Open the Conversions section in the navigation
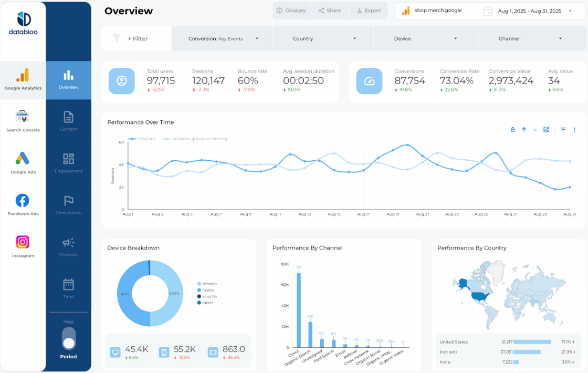The width and height of the screenshot is (588, 373). [68, 204]
